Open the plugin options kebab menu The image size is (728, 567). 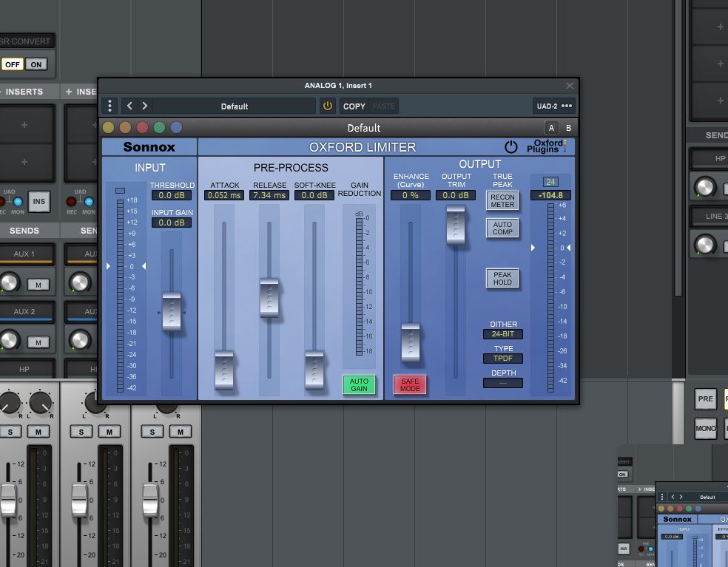[x=109, y=106]
